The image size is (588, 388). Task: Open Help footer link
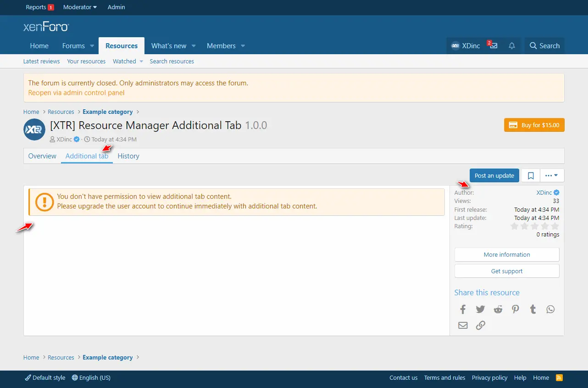click(520, 377)
